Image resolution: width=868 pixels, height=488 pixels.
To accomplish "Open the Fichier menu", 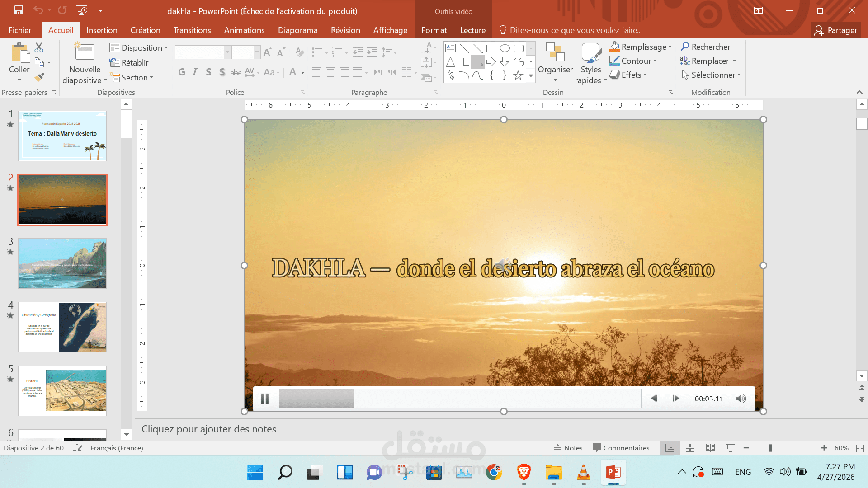I will [x=20, y=30].
